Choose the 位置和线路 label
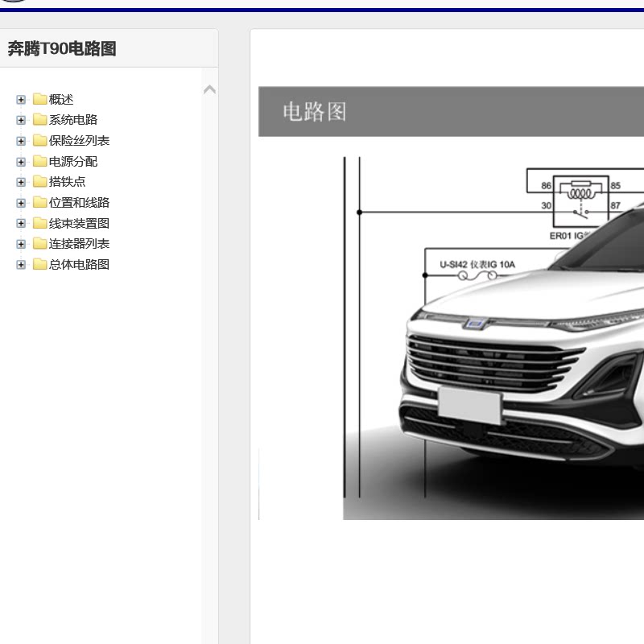This screenshot has width=644, height=644. click(x=79, y=203)
